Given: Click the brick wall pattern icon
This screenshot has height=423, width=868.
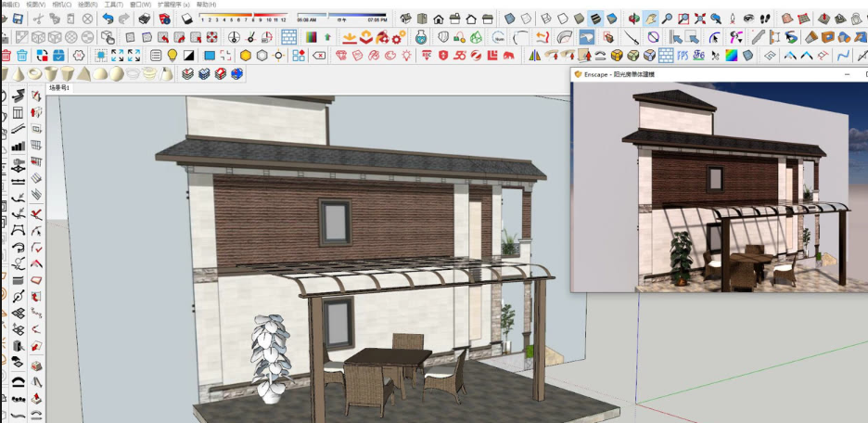Looking at the screenshot, I should (x=289, y=37).
